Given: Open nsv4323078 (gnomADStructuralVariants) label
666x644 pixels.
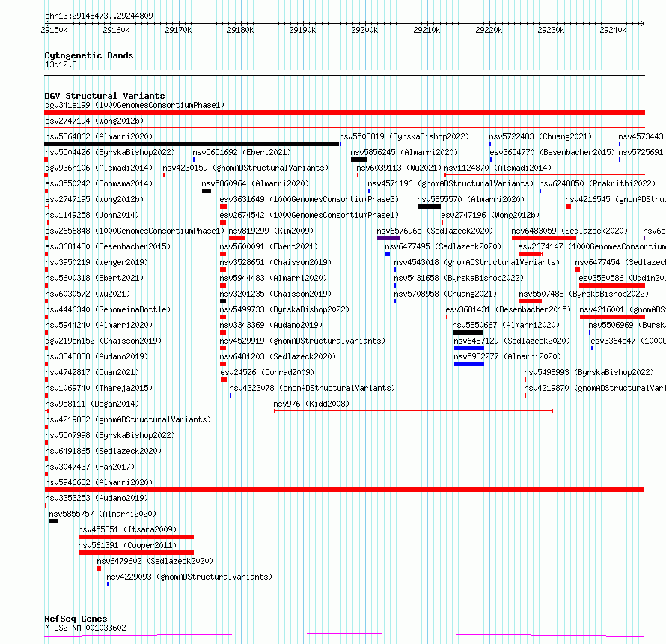Looking at the screenshot, I should pos(312,388).
